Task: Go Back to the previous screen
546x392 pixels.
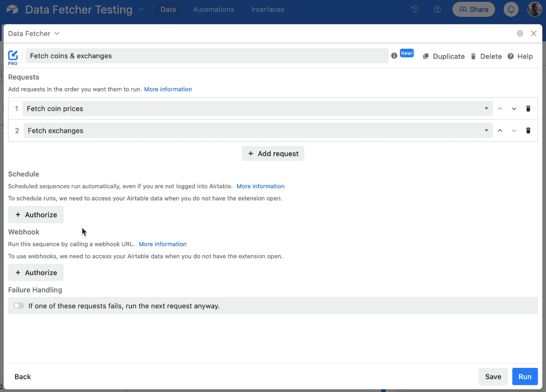Action: coord(23,377)
